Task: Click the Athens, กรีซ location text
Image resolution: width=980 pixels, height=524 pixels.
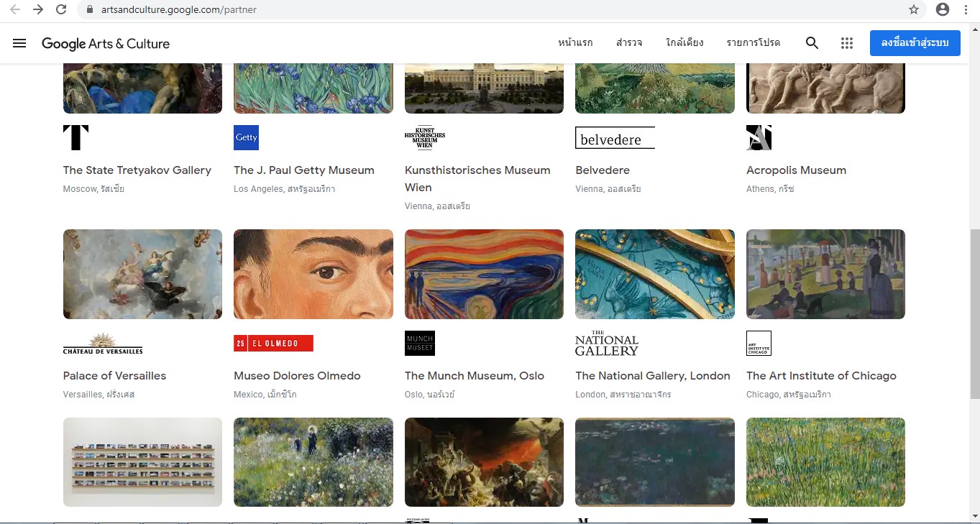Action: point(770,189)
